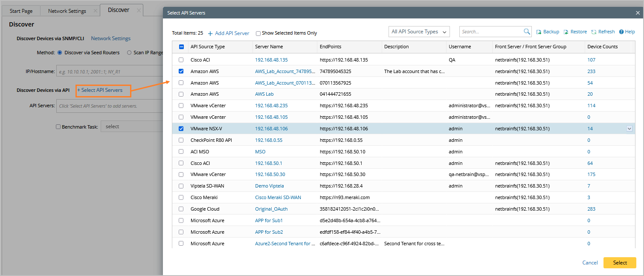Click the endpoint text https://n93.meraki.com
This screenshot has width=644, height=276.
(x=345, y=197)
